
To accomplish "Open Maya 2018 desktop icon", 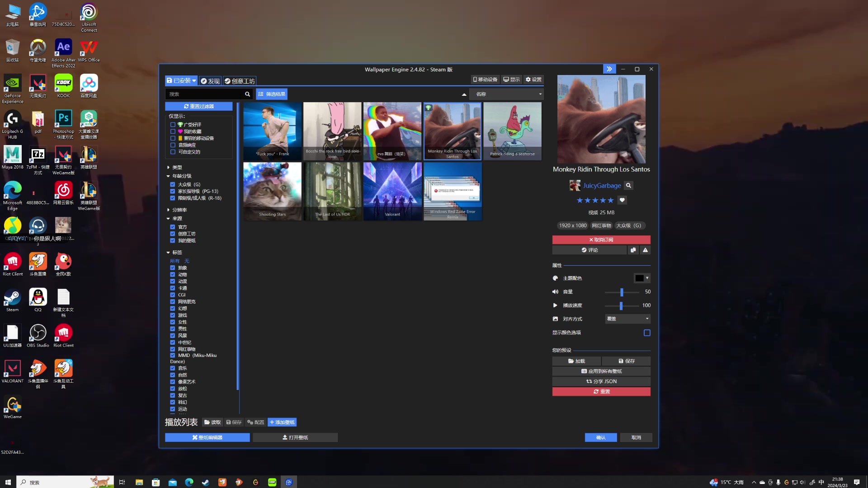I will (x=13, y=158).
